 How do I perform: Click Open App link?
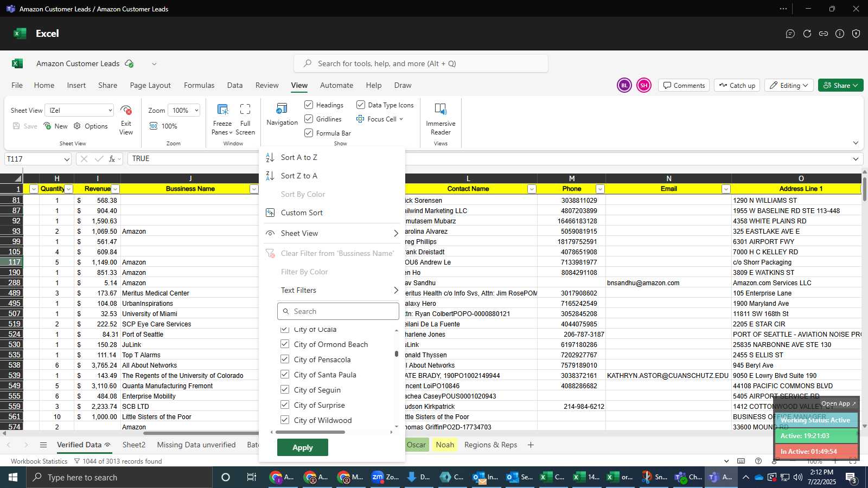(838, 403)
